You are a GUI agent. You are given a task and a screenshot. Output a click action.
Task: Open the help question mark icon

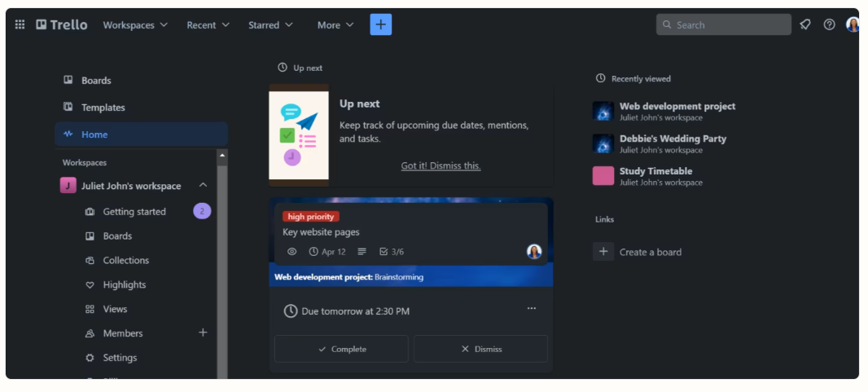[x=829, y=24]
